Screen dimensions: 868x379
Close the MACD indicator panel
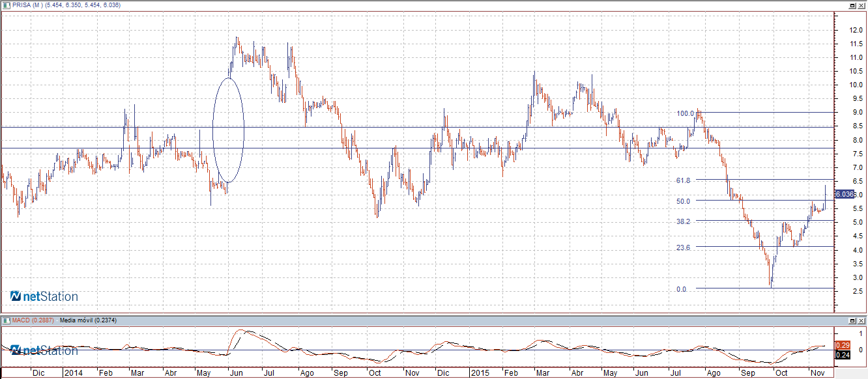coord(861,320)
